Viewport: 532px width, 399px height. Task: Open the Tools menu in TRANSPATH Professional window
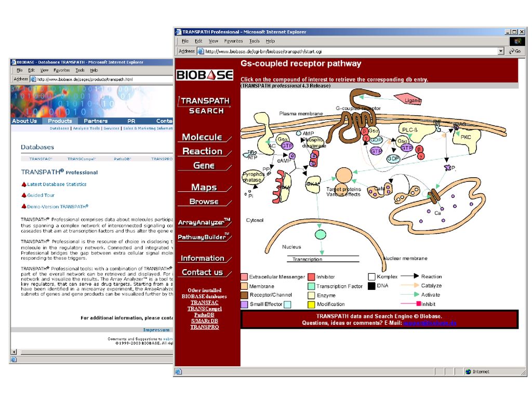(254, 41)
